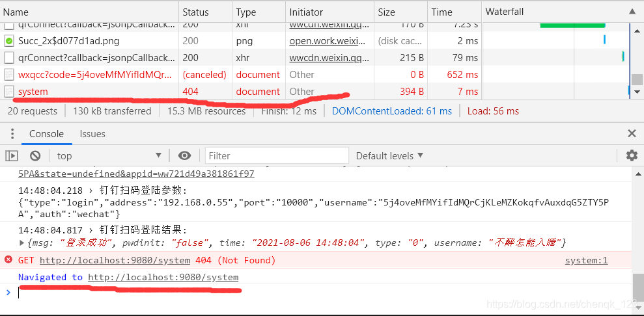Sort requests by Status column
This screenshot has width=644, height=316.
205,12
